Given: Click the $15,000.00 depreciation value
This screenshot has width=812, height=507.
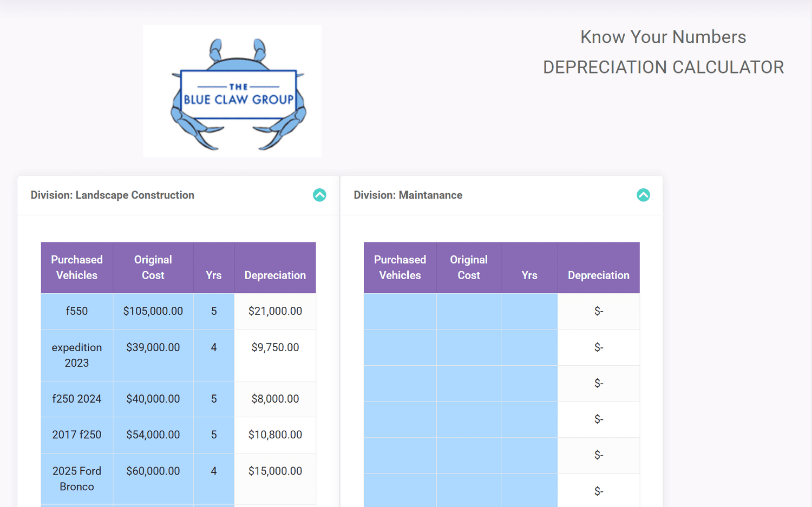Looking at the screenshot, I should point(275,471).
